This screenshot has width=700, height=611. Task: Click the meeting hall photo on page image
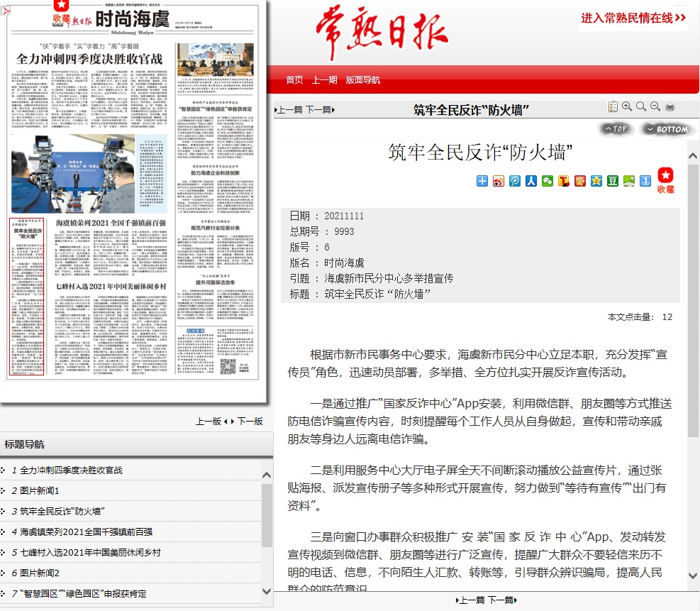tap(215, 60)
